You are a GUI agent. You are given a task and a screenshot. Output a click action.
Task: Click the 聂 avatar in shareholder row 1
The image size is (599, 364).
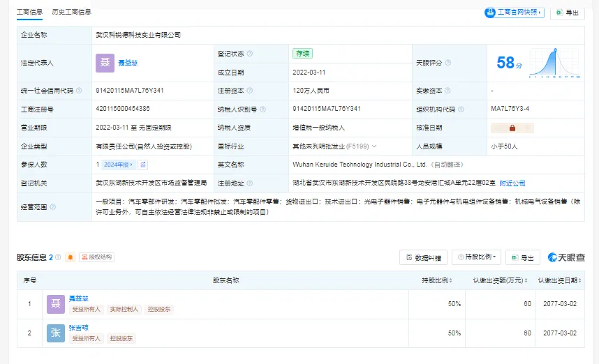[56, 304]
